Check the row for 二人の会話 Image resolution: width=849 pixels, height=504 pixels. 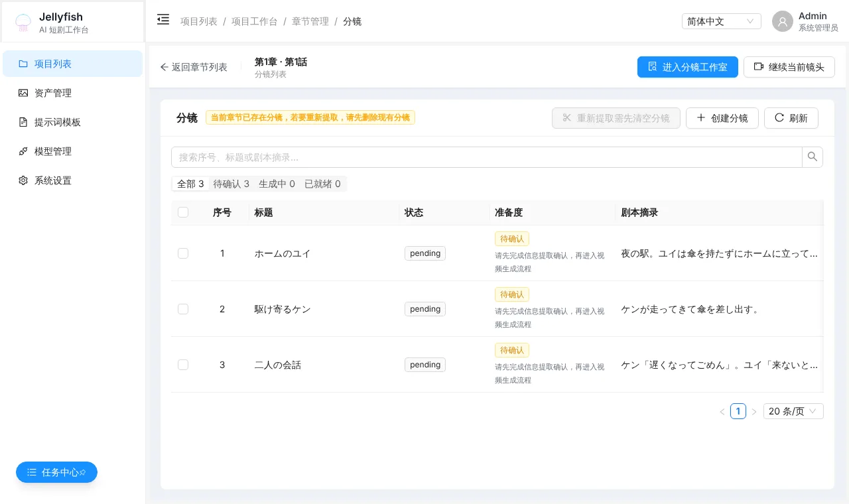(x=183, y=365)
